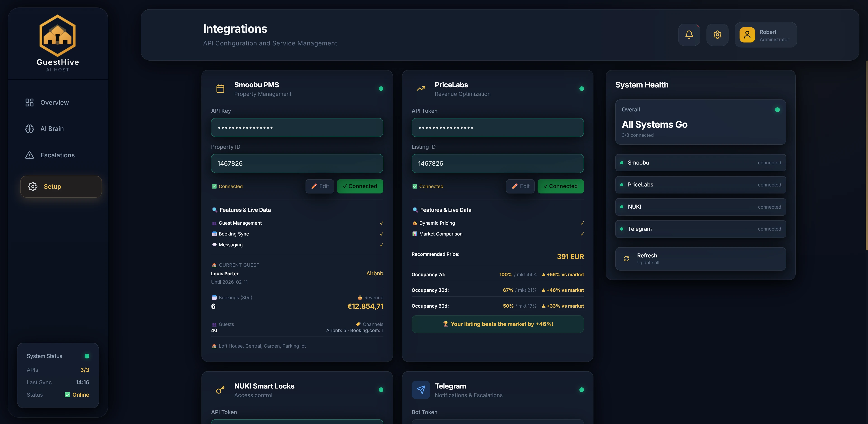The image size is (868, 424).
Task: Open the Overview menu item
Action: (x=54, y=102)
